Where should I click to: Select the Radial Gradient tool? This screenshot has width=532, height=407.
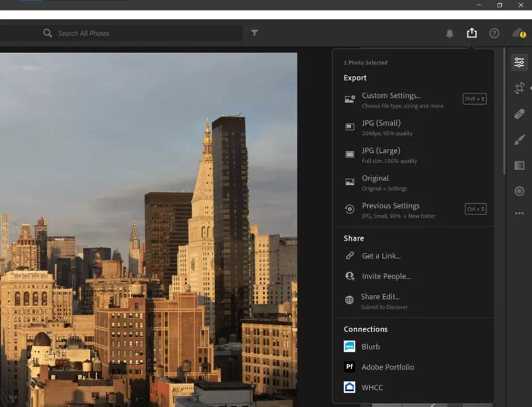[x=519, y=191]
